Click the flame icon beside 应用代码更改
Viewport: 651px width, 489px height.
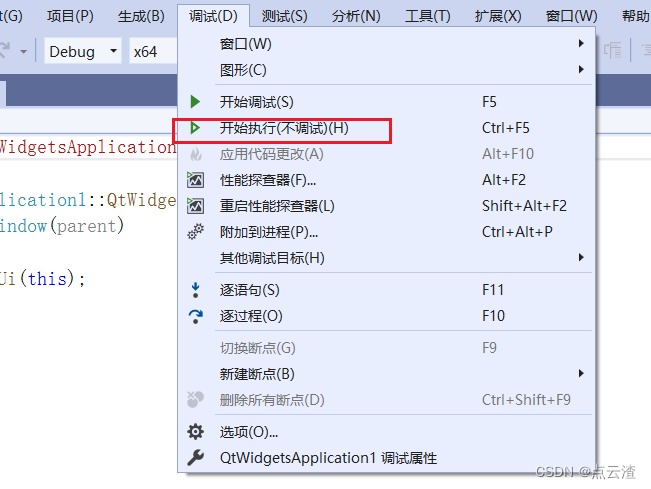196,154
